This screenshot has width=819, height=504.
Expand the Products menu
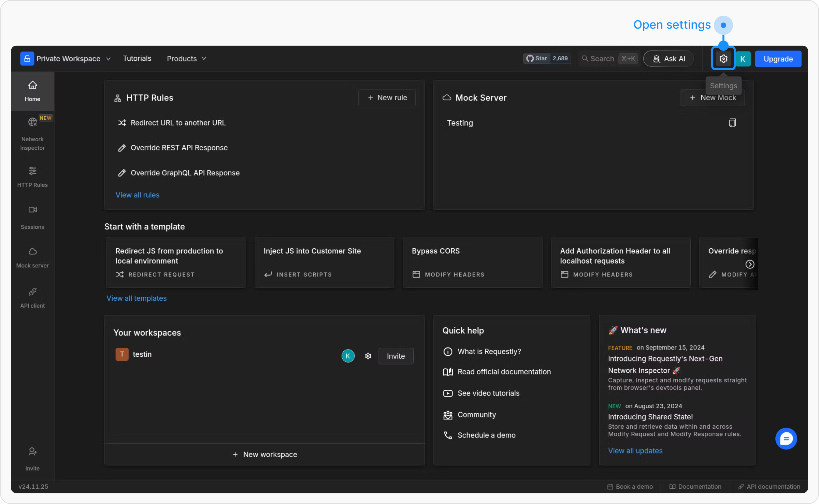[186, 59]
